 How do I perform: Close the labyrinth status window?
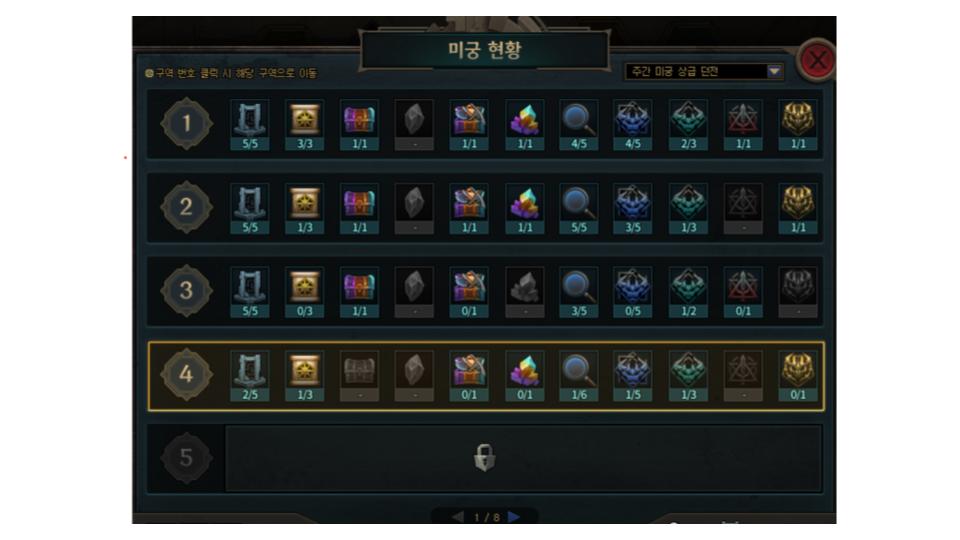pos(817,60)
